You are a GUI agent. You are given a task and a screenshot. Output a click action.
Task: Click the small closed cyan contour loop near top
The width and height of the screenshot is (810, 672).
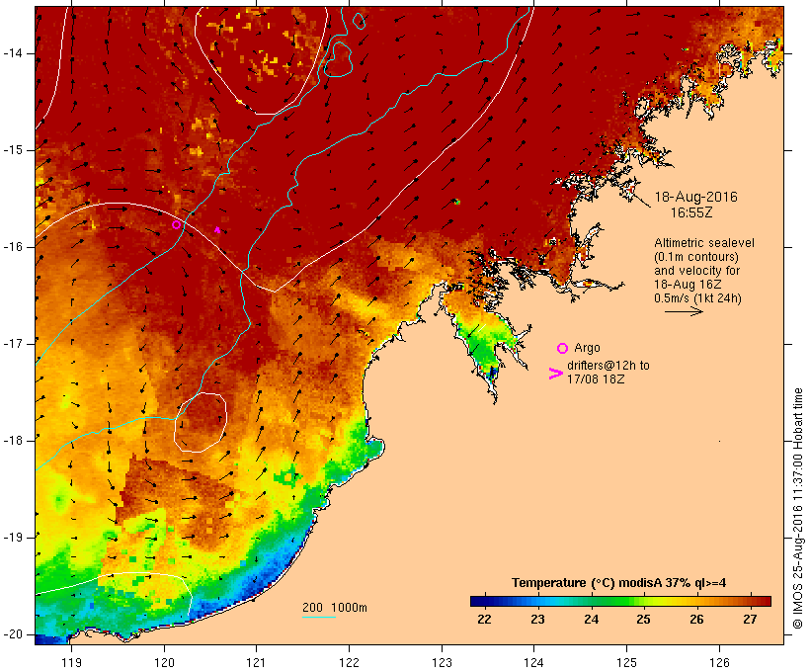[x=359, y=21]
